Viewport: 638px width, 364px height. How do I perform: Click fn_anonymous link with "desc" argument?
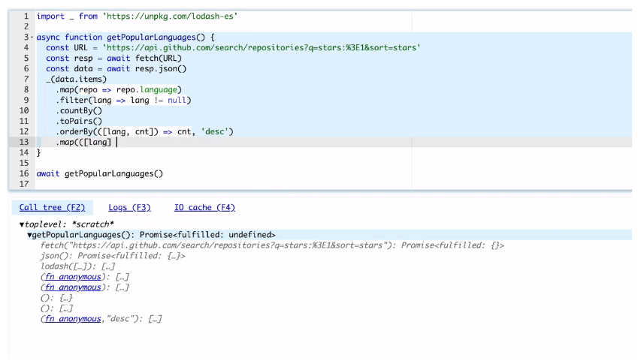(x=72, y=319)
